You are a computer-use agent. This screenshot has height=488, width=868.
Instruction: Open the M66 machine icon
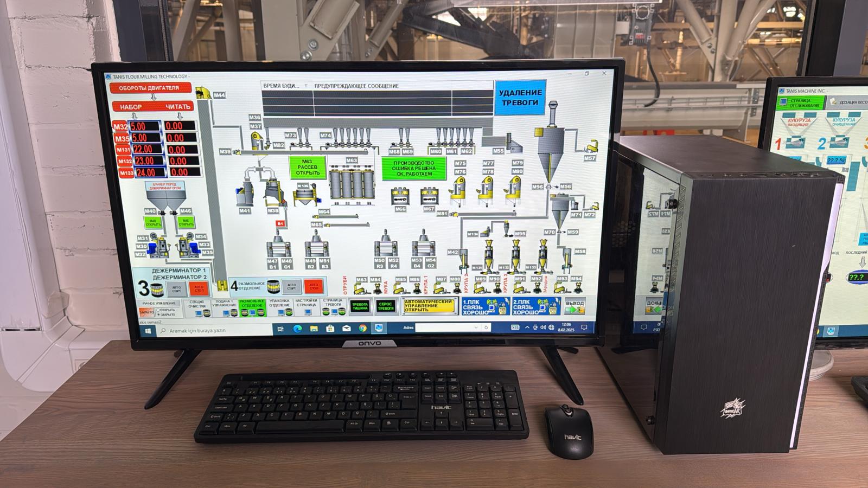pyautogui.click(x=400, y=196)
